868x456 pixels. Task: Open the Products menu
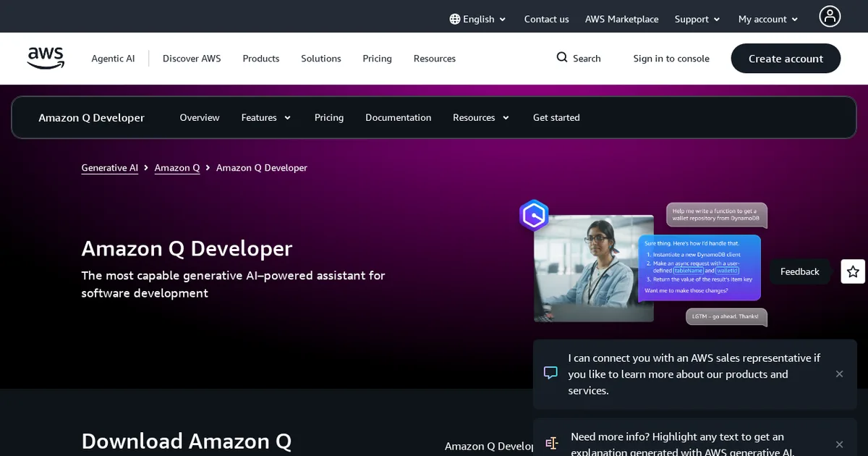pyautogui.click(x=261, y=59)
